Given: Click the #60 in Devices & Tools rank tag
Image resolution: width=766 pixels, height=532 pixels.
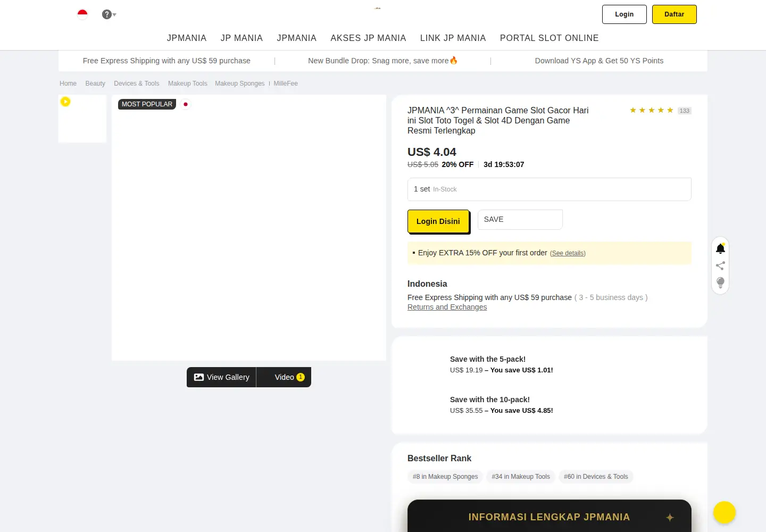Looking at the screenshot, I should pos(596,477).
